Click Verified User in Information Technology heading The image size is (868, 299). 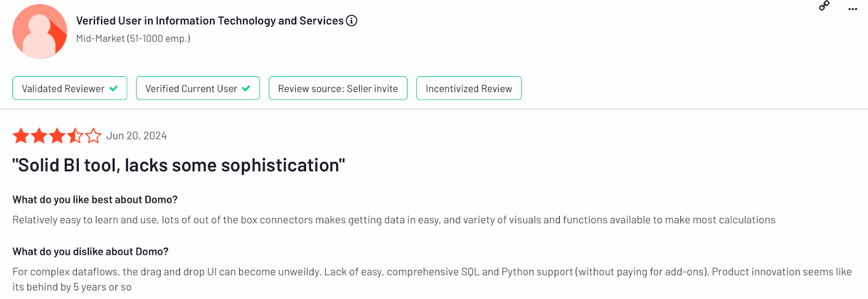210,21
